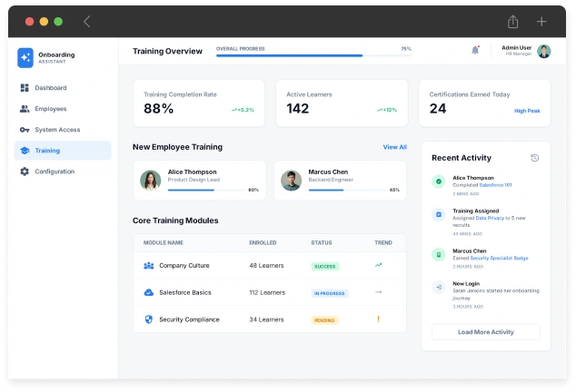Open Dashboard from the sidebar

click(x=50, y=88)
